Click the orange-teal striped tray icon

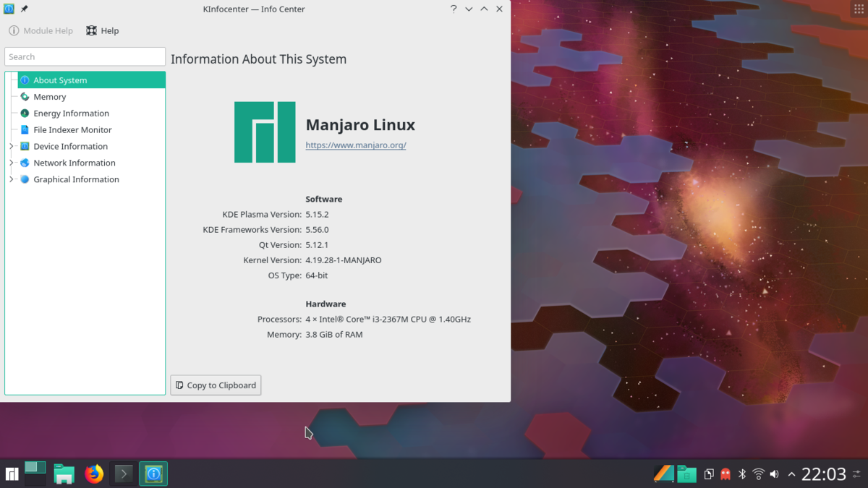pos(663,474)
